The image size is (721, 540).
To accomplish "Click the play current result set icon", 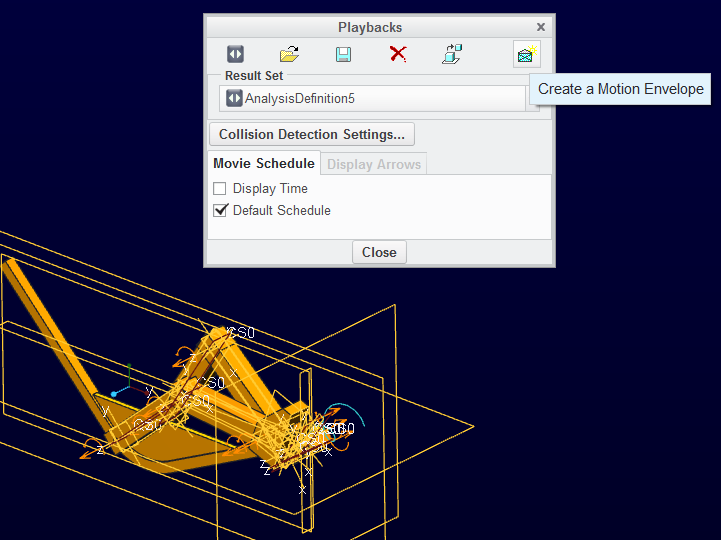I will tap(235, 54).
